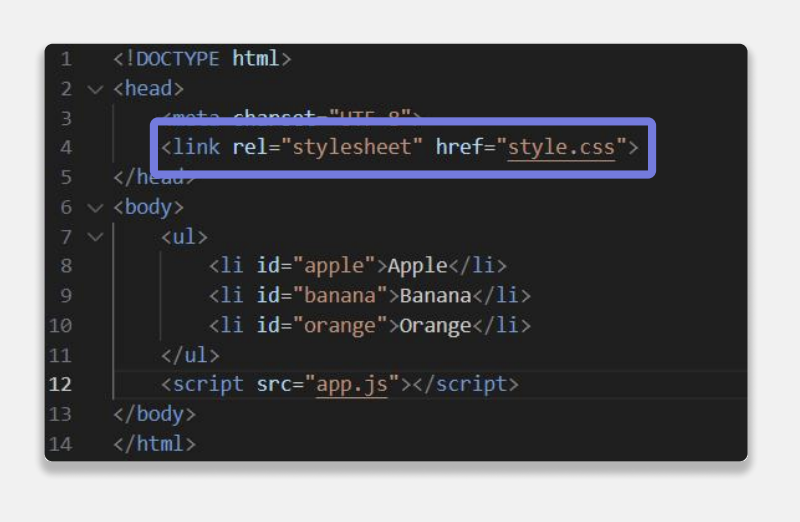Image resolution: width=800 pixels, height=522 pixels.
Task: Click the src attribute on line 12
Action: 274,385
